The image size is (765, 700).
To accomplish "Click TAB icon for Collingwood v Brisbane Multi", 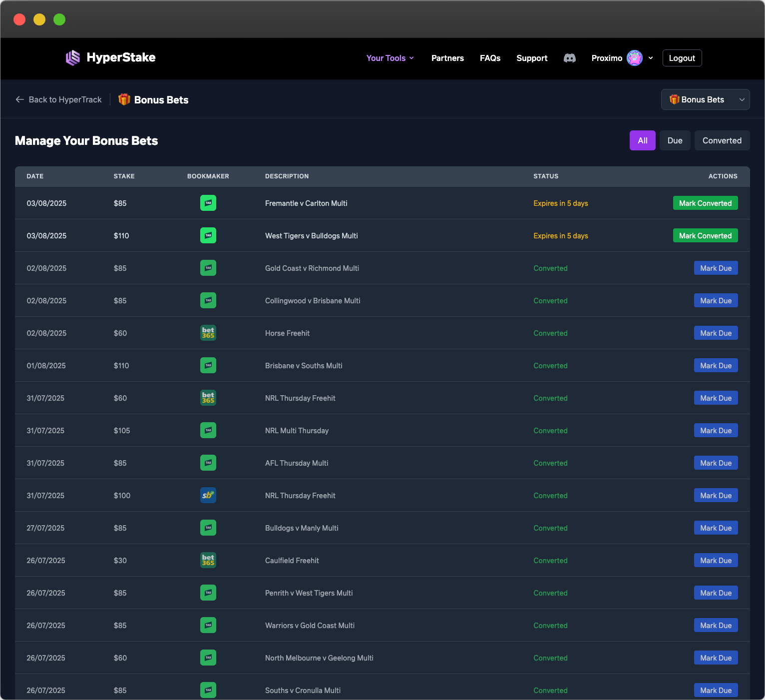I will (x=208, y=300).
